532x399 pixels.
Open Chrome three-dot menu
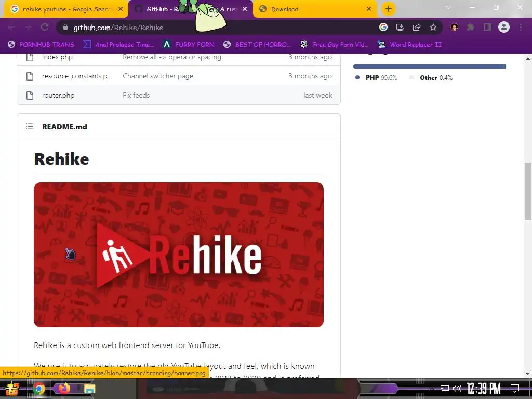tap(521, 28)
